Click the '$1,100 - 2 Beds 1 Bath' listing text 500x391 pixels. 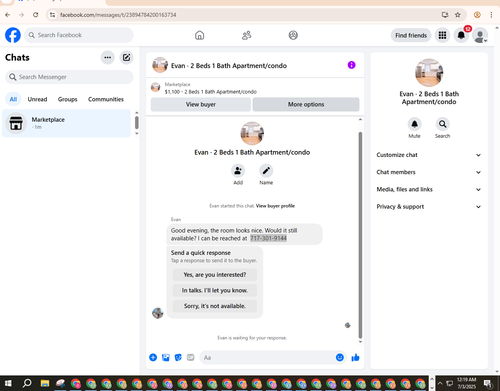pyautogui.click(x=211, y=92)
